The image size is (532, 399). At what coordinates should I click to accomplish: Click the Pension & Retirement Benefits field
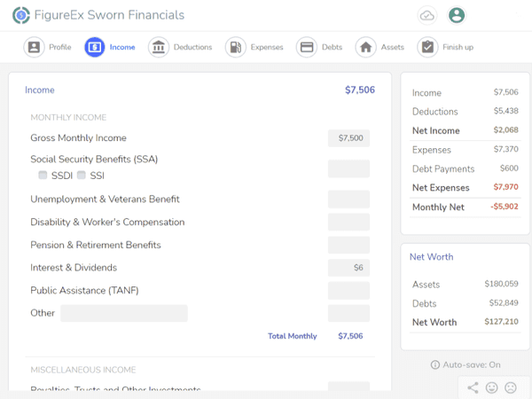coord(348,245)
